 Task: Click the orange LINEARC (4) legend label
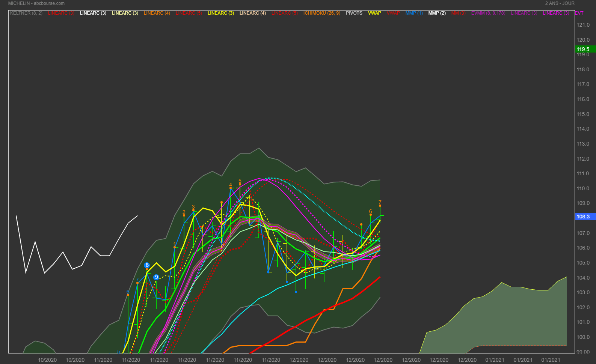coord(157,13)
